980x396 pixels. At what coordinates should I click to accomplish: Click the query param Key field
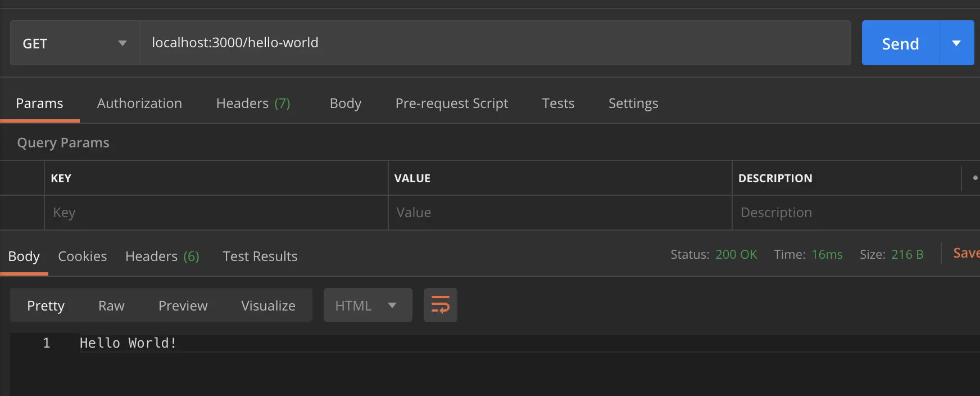(x=216, y=213)
